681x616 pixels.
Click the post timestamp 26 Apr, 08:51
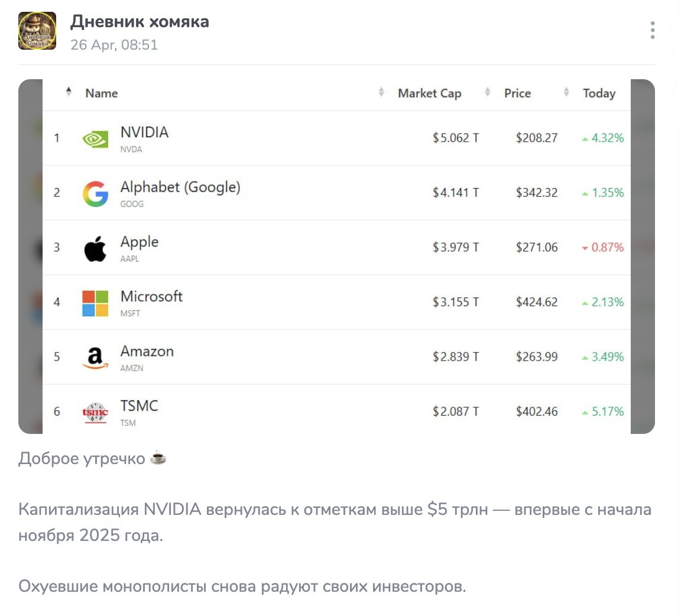coord(114,45)
